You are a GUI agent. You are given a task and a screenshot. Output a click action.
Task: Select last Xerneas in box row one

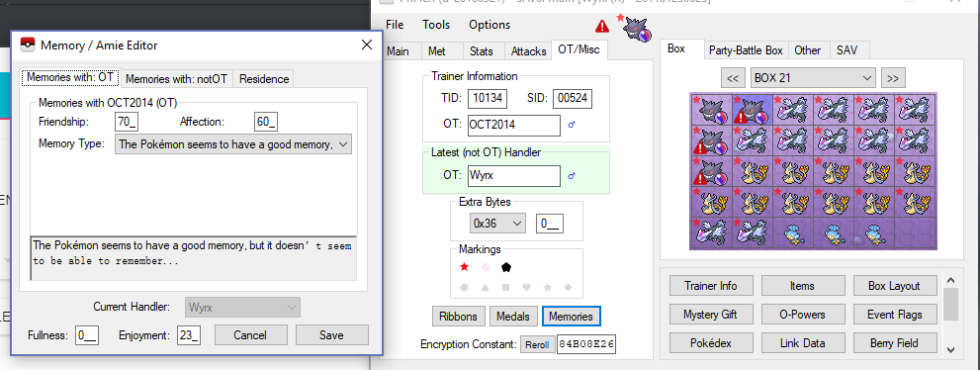click(x=916, y=110)
